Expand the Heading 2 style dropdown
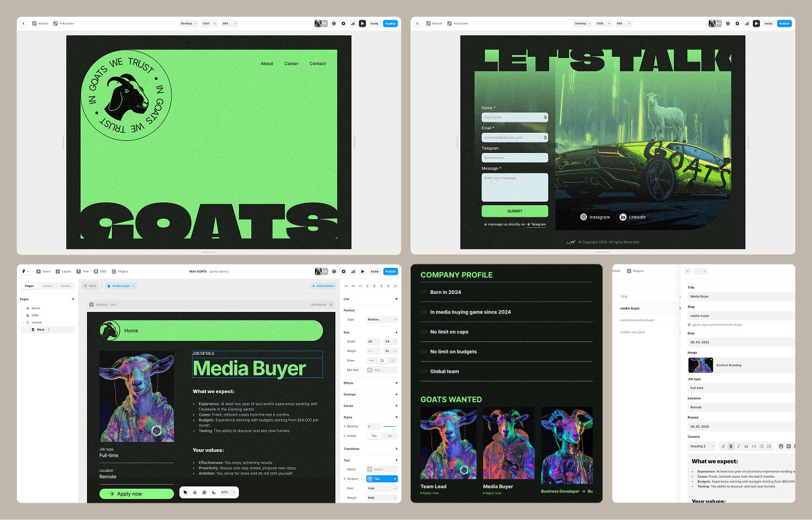The image size is (812, 520). point(702,446)
